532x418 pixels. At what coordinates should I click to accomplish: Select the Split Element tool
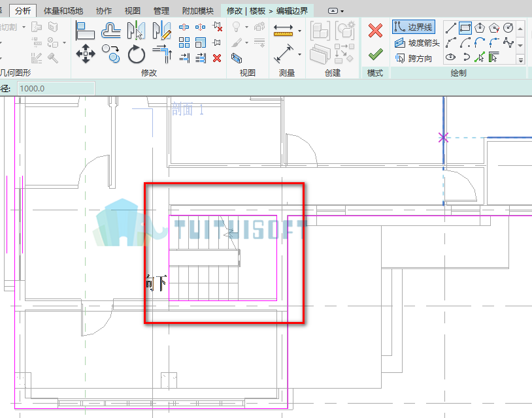(184, 27)
